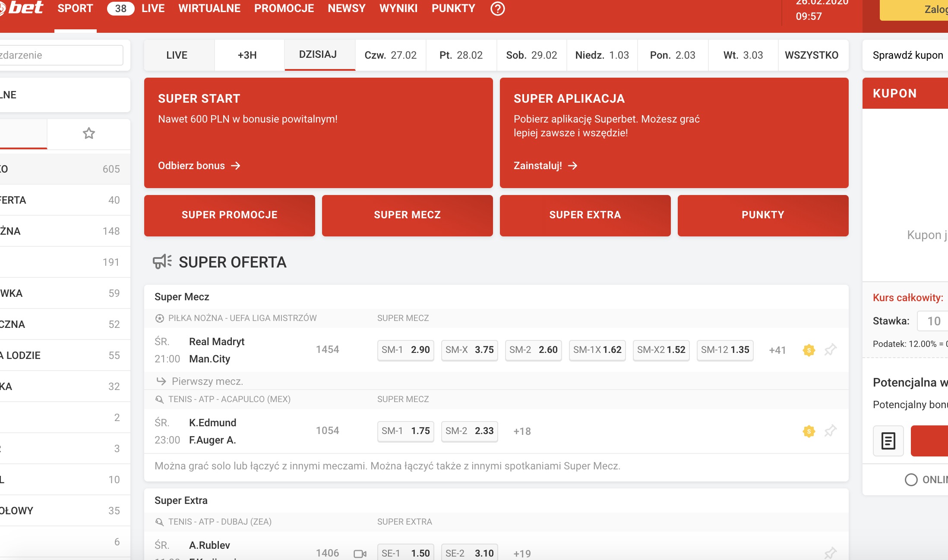This screenshot has width=948, height=560.
Task: Click the tennis icon beside ATP Acapulco
Action: click(x=159, y=400)
